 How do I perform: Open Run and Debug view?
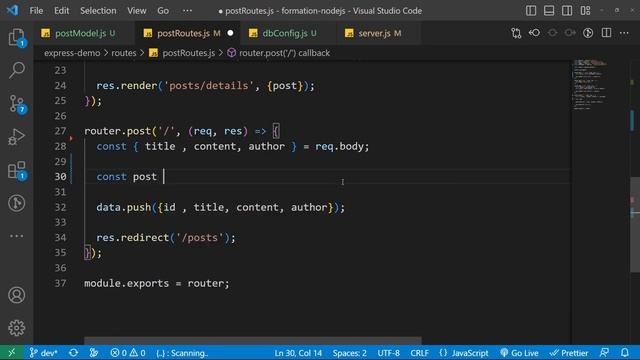coord(16,137)
